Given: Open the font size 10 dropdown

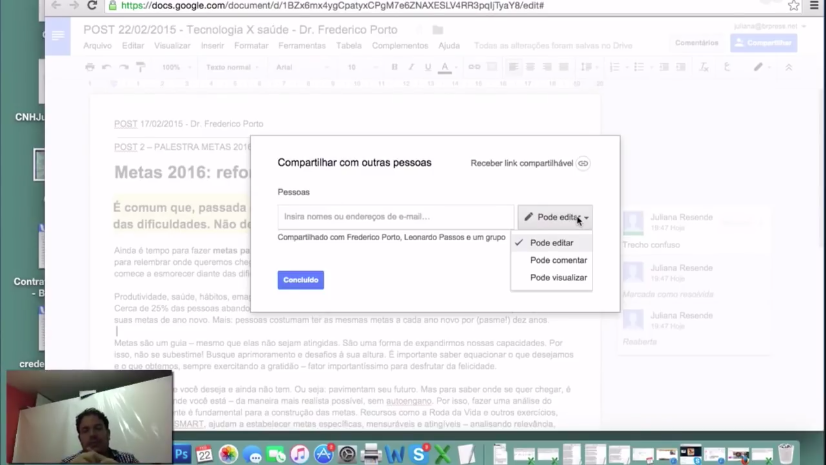Looking at the screenshot, I should [362, 67].
